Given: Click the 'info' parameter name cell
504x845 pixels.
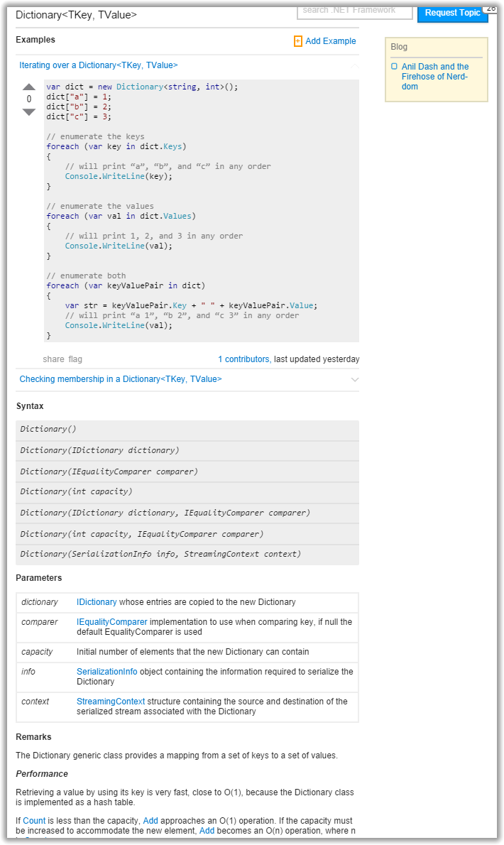Looking at the screenshot, I should point(28,672).
